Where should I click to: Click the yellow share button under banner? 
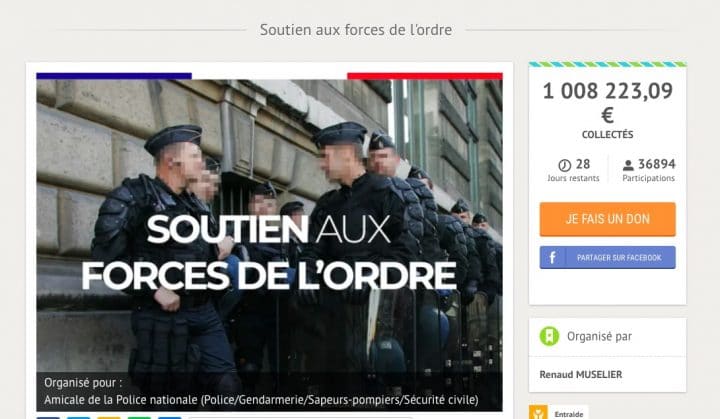click(x=109, y=418)
